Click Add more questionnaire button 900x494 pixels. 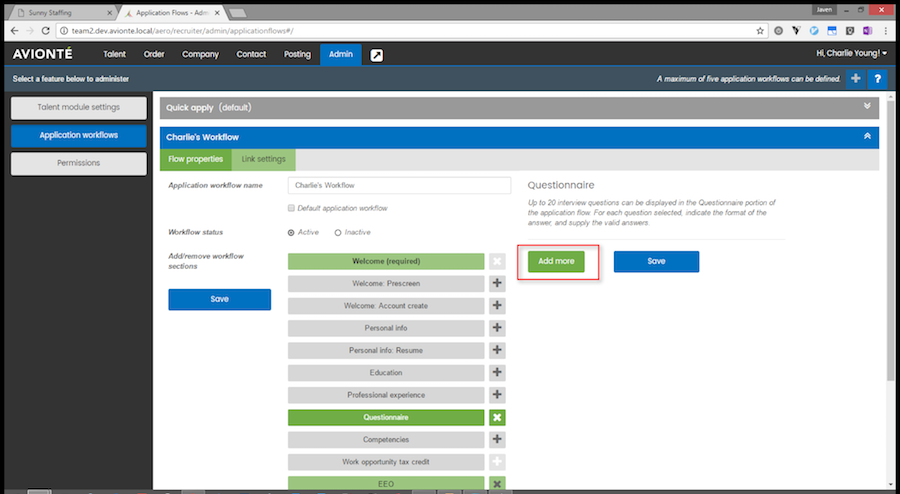pyautogui.click(x=556, y=261)
